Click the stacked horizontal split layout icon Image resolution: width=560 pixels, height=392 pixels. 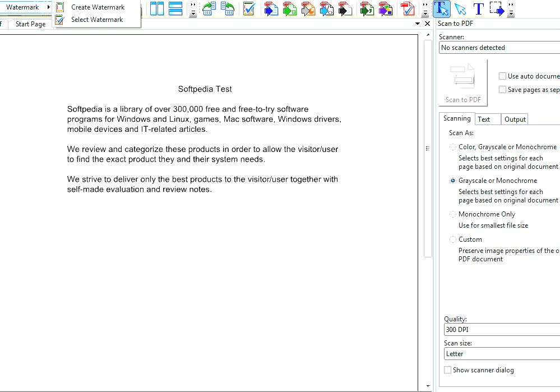point(175,8)
